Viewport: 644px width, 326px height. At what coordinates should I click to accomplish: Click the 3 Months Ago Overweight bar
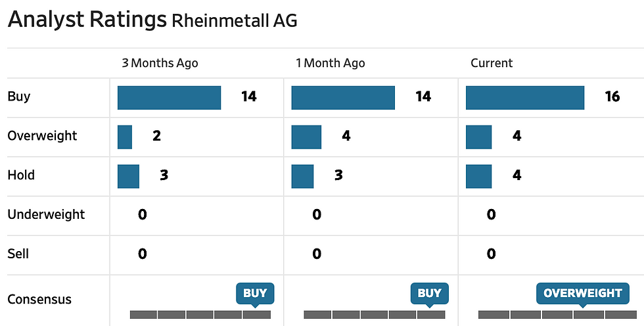tap(125, 137)
